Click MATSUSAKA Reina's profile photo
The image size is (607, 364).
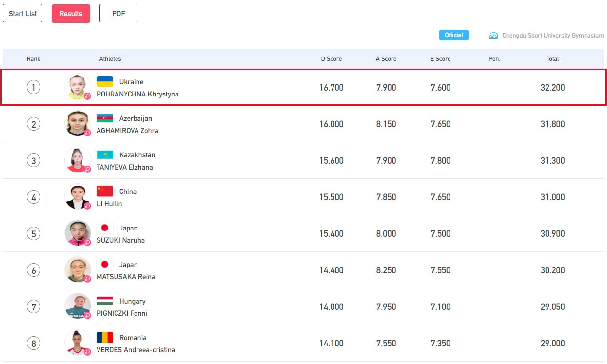click(78, 270)
